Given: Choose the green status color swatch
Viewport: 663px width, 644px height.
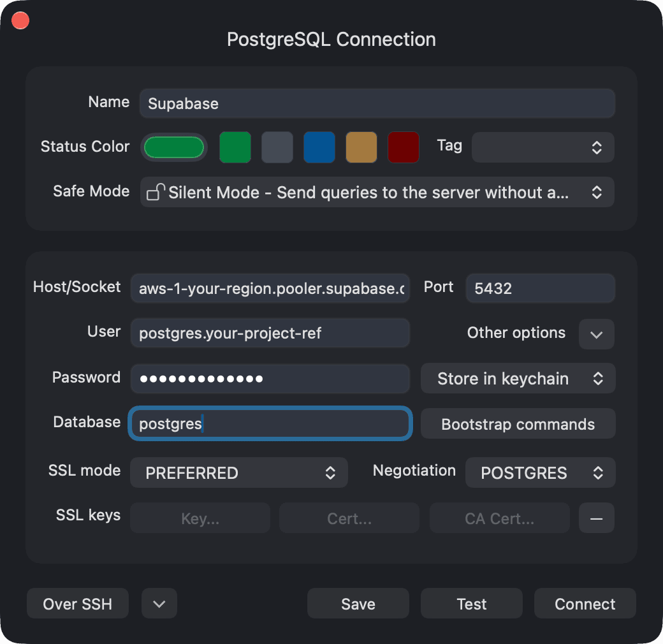Looking at the screenshot, I should (235, 147).
